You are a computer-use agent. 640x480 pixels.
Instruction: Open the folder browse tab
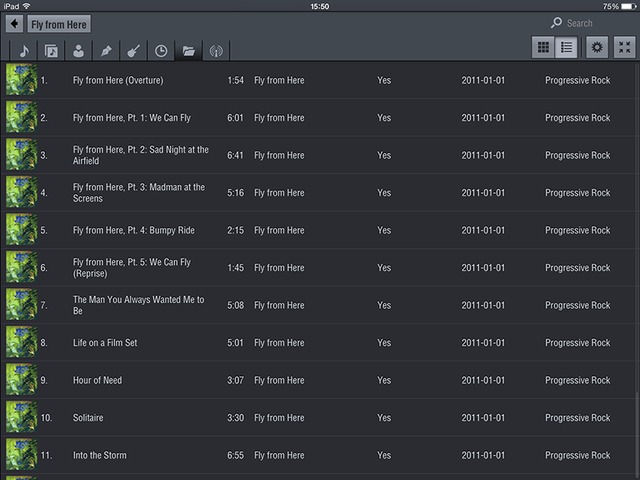[x=187, y=51]
